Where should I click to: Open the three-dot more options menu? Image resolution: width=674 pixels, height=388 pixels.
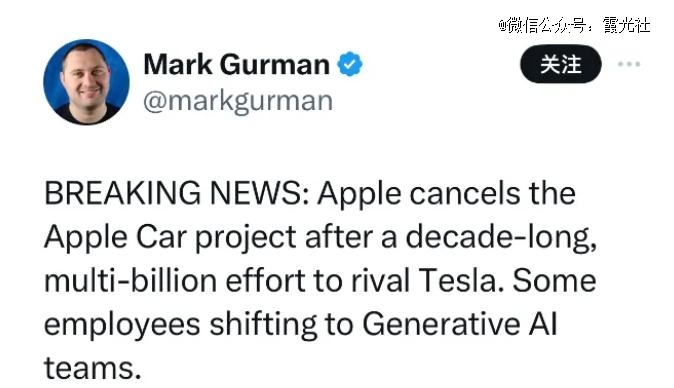click(x=629, y=64)
